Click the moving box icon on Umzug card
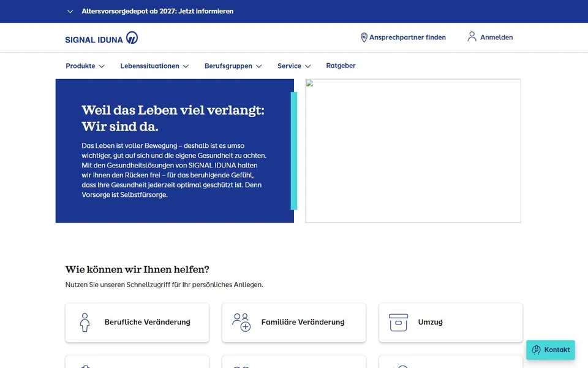588x368 pixels. pos(398,323)
